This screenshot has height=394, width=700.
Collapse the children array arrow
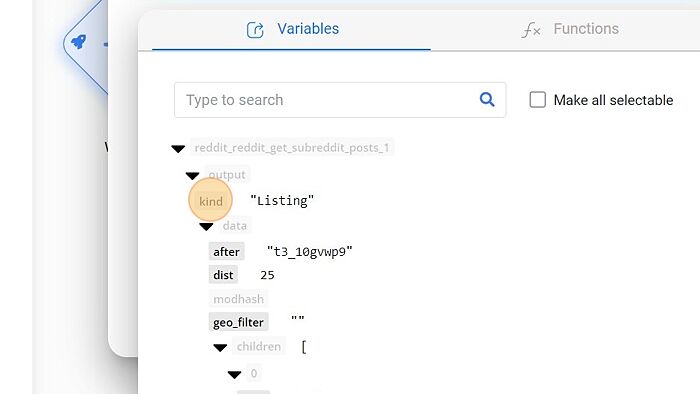tap(220, 348)
